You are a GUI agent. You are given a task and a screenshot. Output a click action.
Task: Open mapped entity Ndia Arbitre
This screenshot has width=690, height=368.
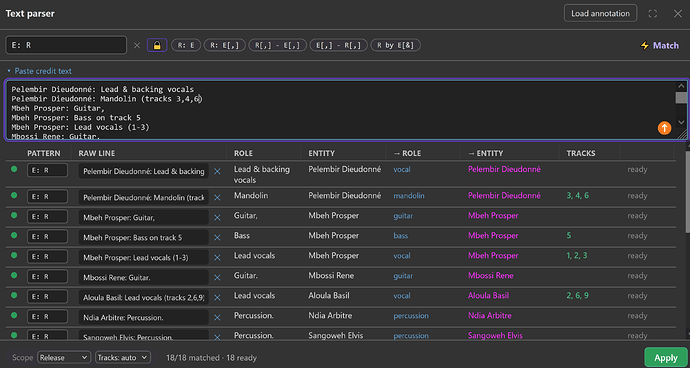coord(490,316)
